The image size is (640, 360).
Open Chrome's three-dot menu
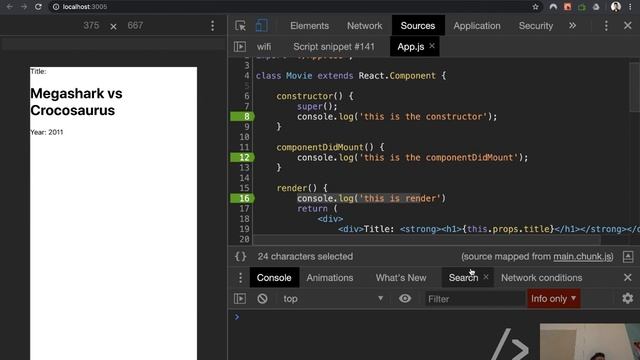pyautogui.click(x=631, y=7)
